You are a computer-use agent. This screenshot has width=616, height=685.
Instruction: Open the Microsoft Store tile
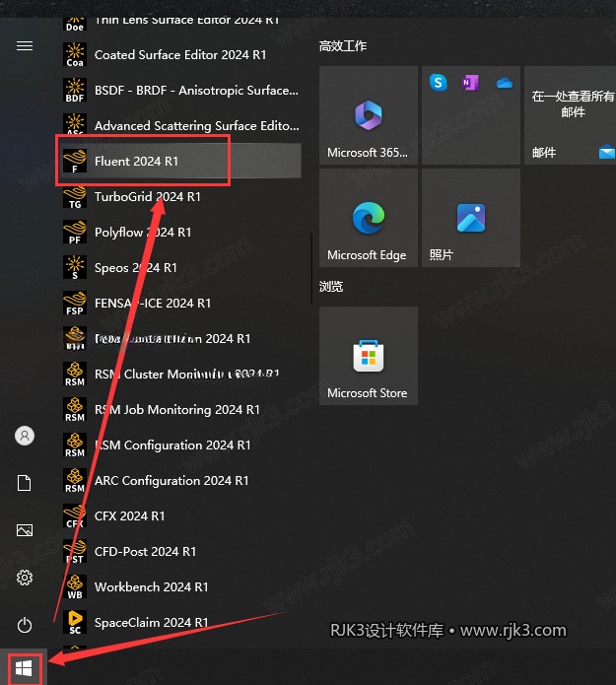369,356
